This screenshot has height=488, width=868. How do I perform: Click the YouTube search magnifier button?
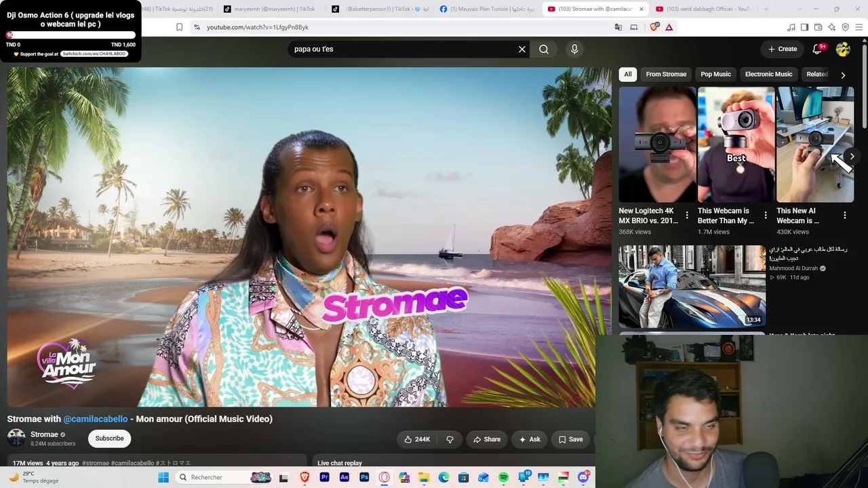coord(544,49)
